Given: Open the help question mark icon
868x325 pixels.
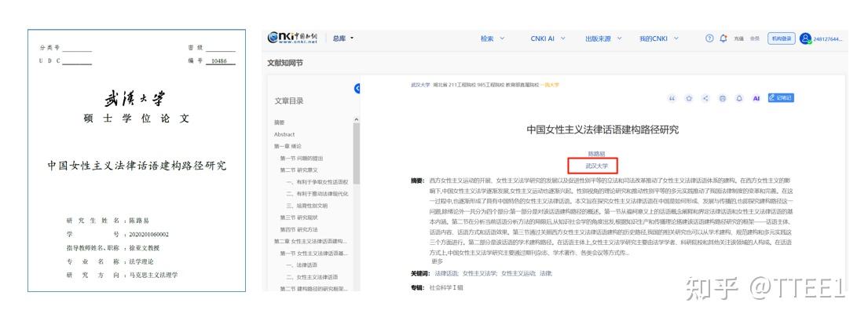Looking at the screenshot, I should 709,38.
